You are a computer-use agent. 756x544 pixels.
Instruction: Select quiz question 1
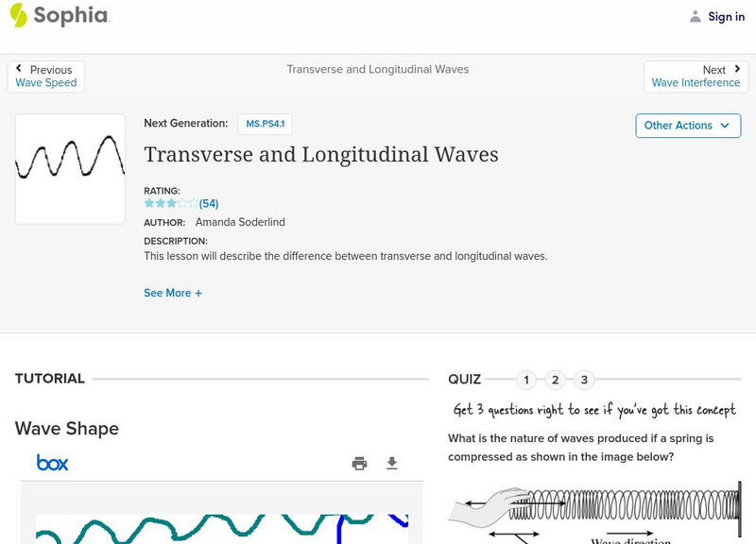pyautogui.click(x=526, y=380)
